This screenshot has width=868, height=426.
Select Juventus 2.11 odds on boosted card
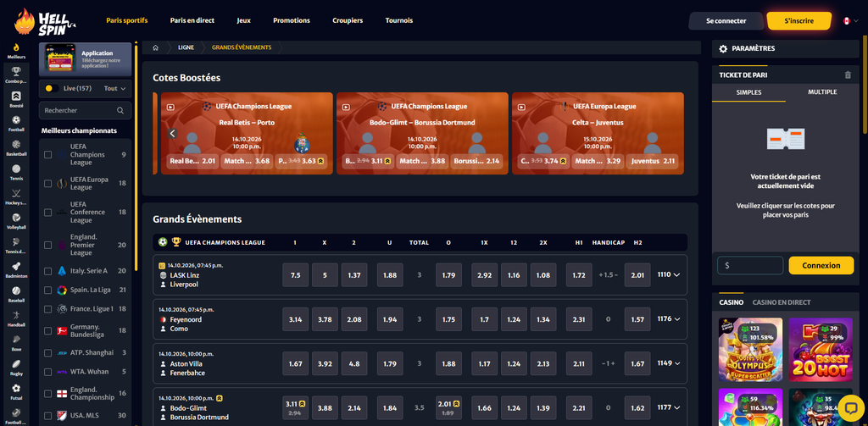point(654,161)
